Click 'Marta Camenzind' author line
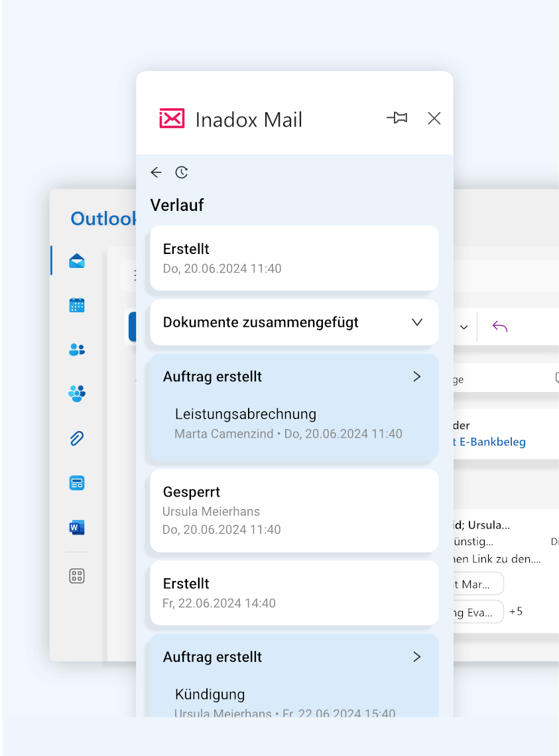The width and height of the screenshot is (559, 756). (288, 434)
